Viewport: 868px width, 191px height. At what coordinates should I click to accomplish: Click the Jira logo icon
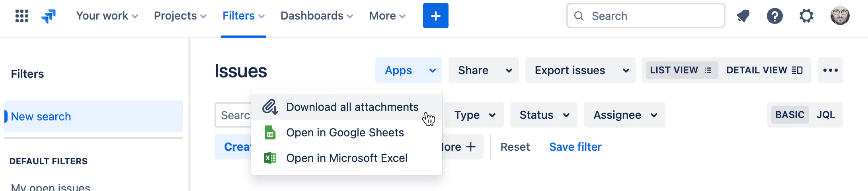click(49, 16)
